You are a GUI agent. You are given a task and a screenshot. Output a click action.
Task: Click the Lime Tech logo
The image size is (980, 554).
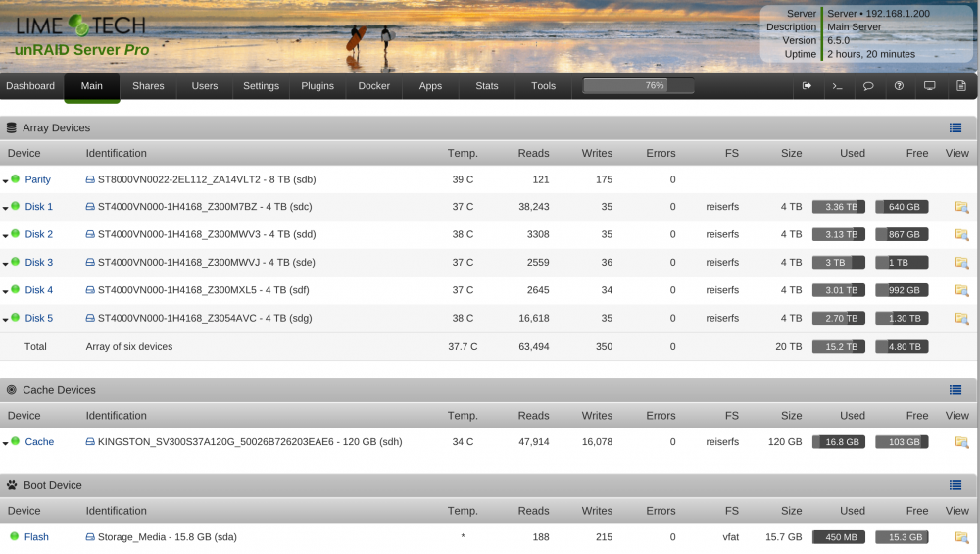point(81,25)
